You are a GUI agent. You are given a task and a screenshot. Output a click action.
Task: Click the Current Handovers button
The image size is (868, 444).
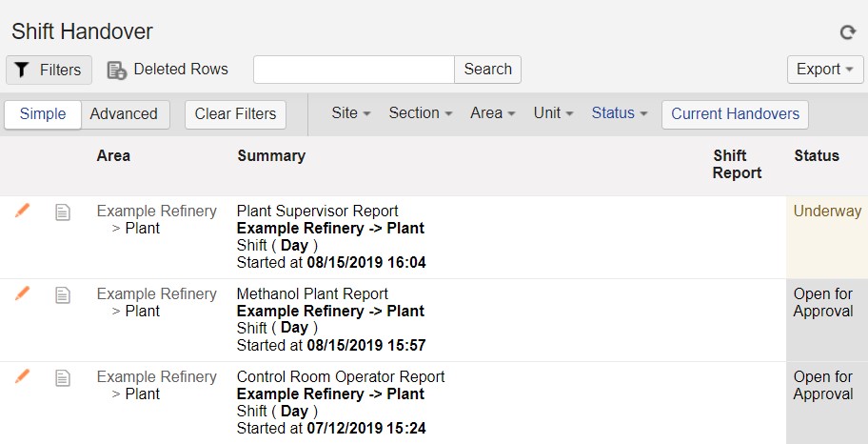[x=735, y=114]
